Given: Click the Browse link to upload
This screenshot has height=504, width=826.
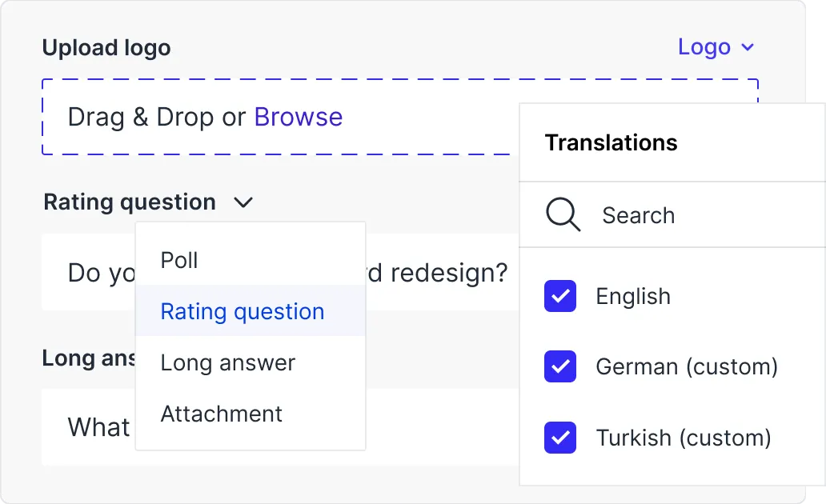Looking at the screenshot, I should point(298,118).
